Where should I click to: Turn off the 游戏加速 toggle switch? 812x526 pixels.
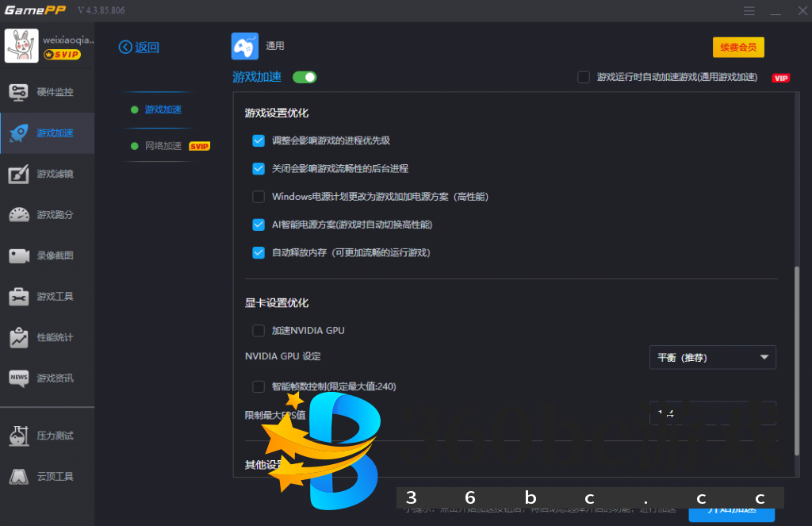304,78
